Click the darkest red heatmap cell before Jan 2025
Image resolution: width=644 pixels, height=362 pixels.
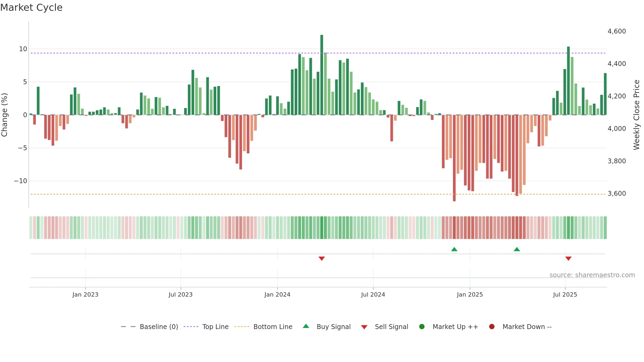click(454, 228)
